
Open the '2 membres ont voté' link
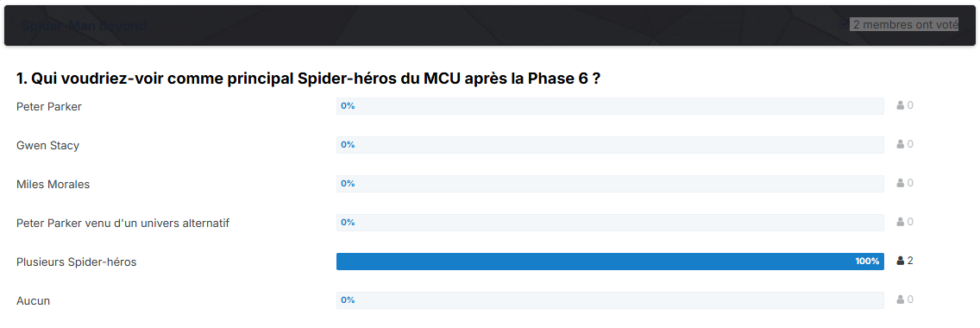point(905,24)
